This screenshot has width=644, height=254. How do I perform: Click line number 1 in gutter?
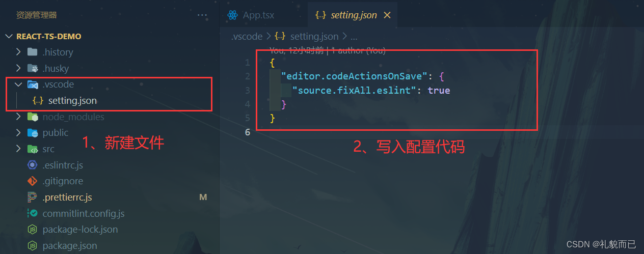pyautogui.click(x=248, y=63)
